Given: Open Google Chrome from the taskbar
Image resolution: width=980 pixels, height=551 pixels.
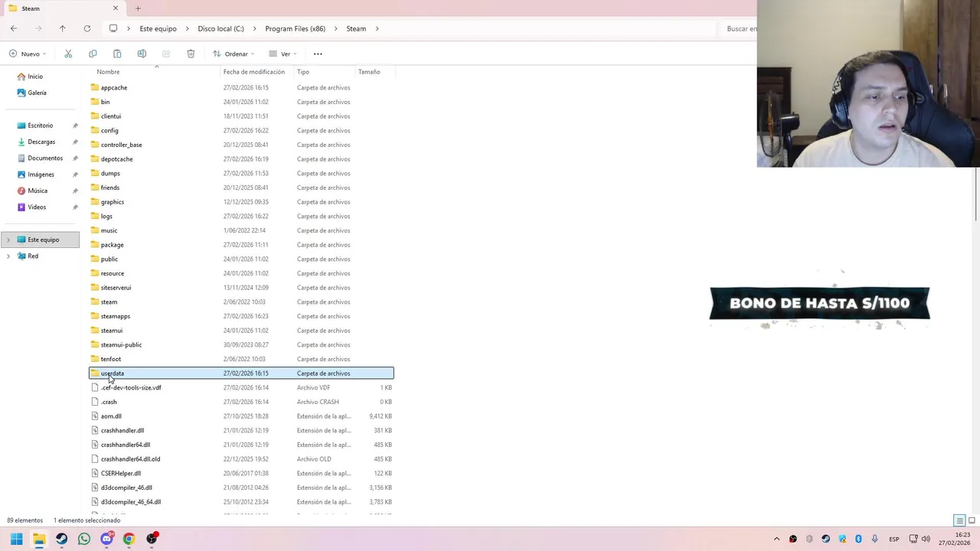Looking at the screenshot, I should 129,539.
